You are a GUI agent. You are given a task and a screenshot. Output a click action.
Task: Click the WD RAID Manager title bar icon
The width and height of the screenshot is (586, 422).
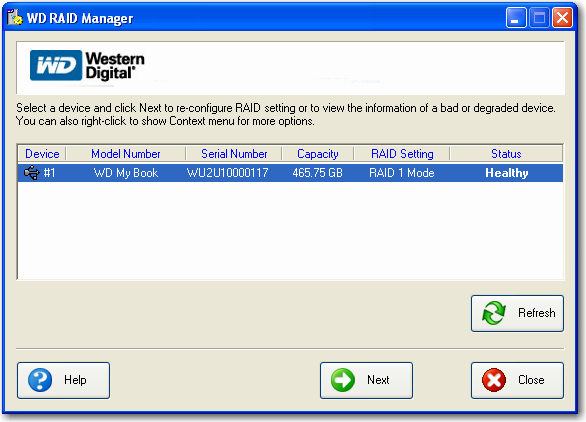(15, 18)
